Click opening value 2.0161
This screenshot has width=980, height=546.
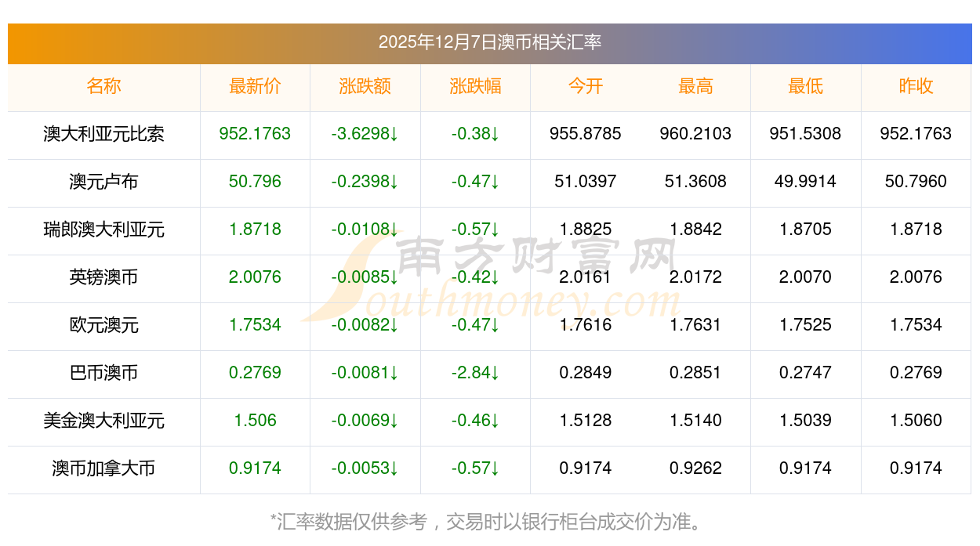pyautogui.click(x=586, y=277)
